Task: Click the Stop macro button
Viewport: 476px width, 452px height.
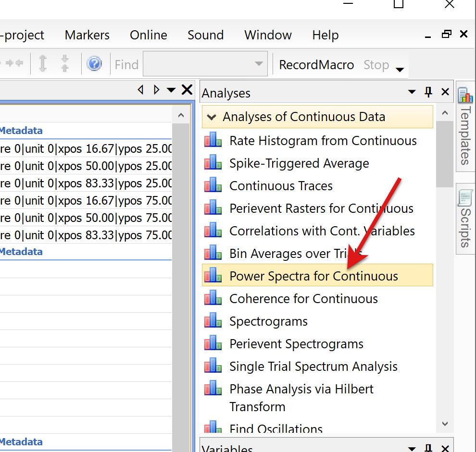Action: click(x=376, y=65)
